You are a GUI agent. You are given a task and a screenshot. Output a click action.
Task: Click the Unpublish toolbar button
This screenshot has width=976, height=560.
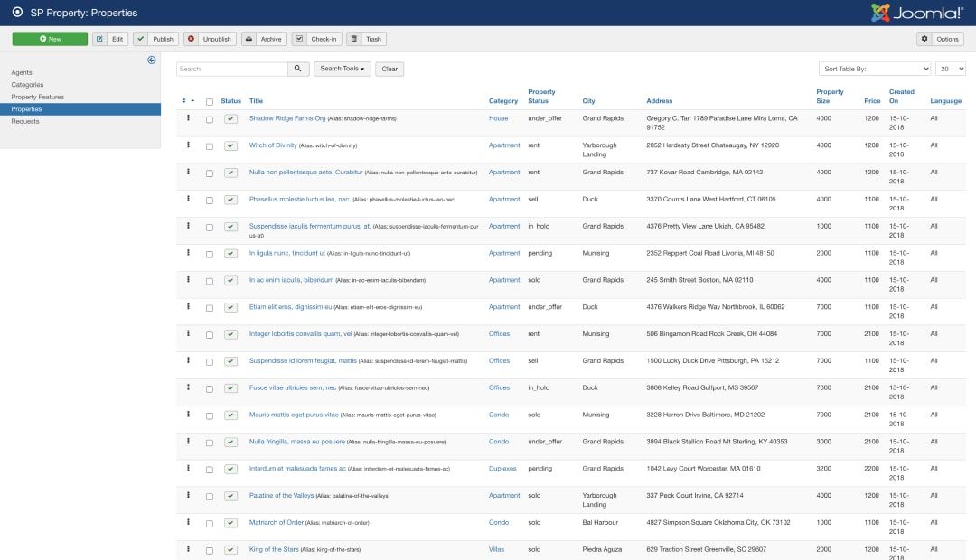[210, 39]
